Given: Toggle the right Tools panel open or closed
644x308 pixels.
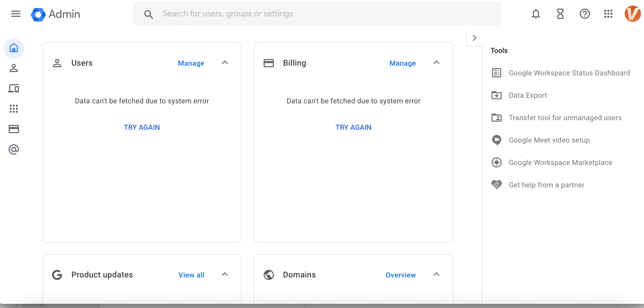Looking at the screenshot, I should pyautogui.click(x=475, y=38).
